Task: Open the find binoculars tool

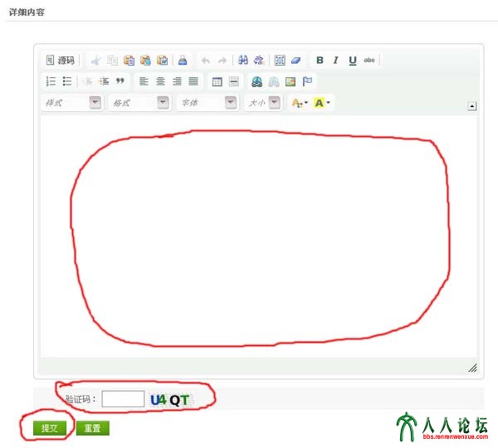Action: pos(243,61)
